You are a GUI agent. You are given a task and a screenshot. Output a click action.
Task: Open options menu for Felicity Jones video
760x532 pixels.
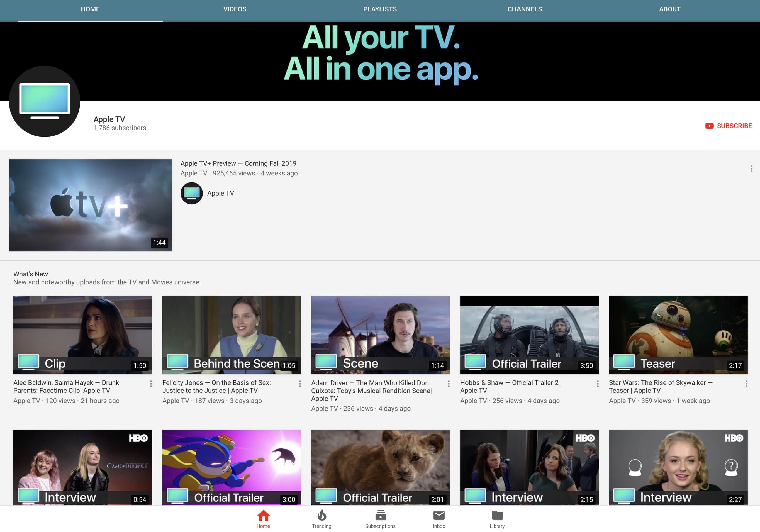point(300,384)
